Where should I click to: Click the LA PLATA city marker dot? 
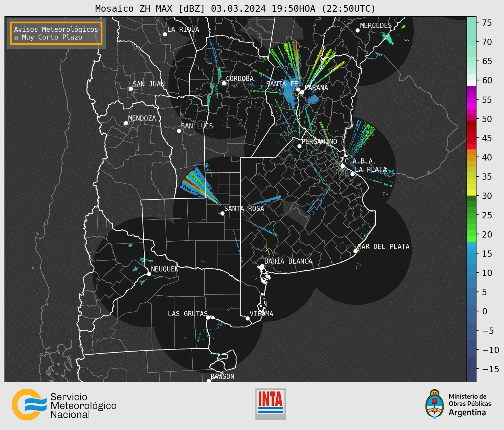pyautogui.click(x=353, y=174)
